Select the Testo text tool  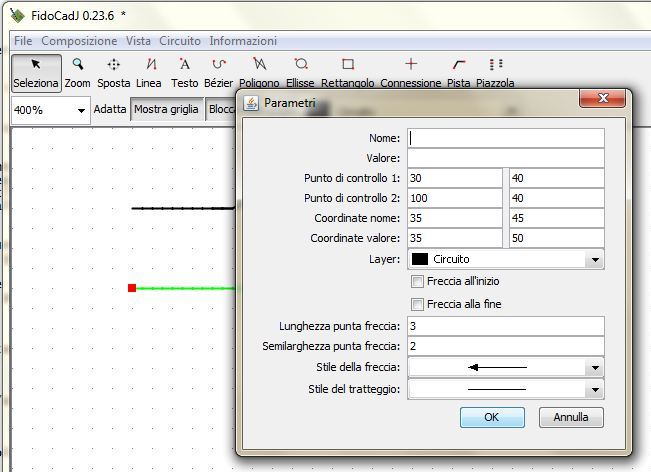pos(184,72)
